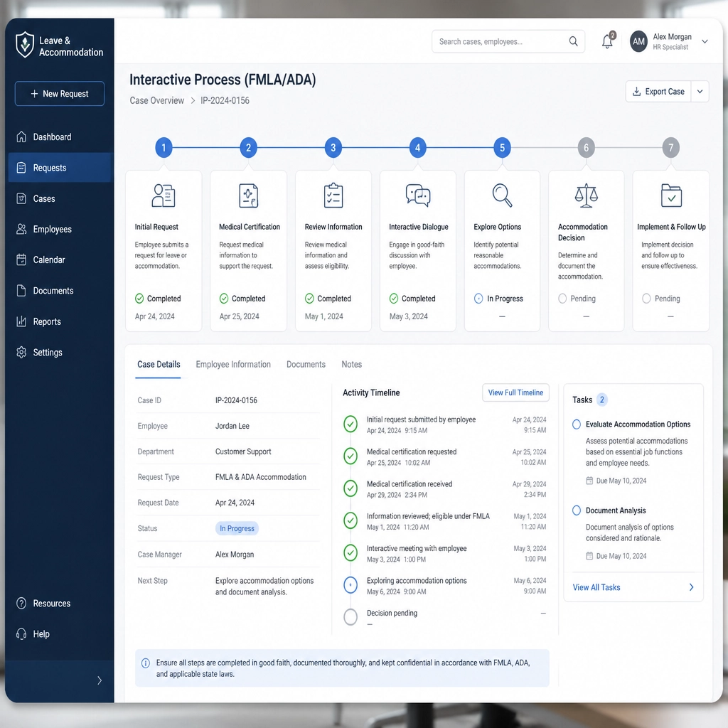Click the notification bell icon
Viewport: 728px width, 728px height.
(x=607, y=42)
